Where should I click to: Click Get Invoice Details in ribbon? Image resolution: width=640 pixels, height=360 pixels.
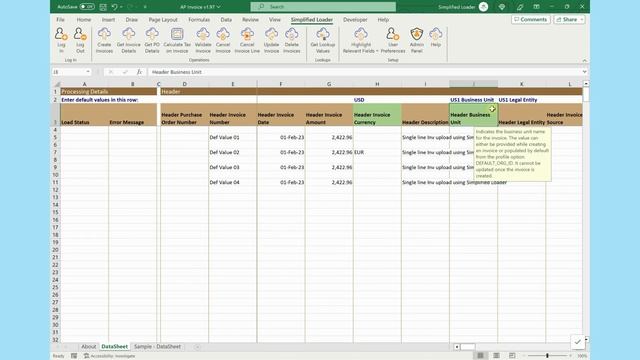pos(129,40)
